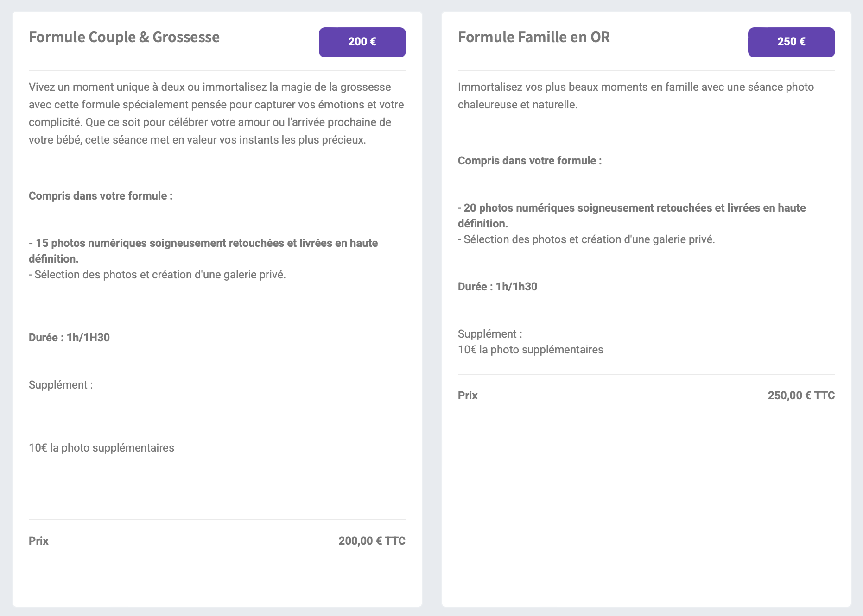Click the 15 photos numériques bold line
Viewport: 863px width, 616px height.
pos(203,251)
